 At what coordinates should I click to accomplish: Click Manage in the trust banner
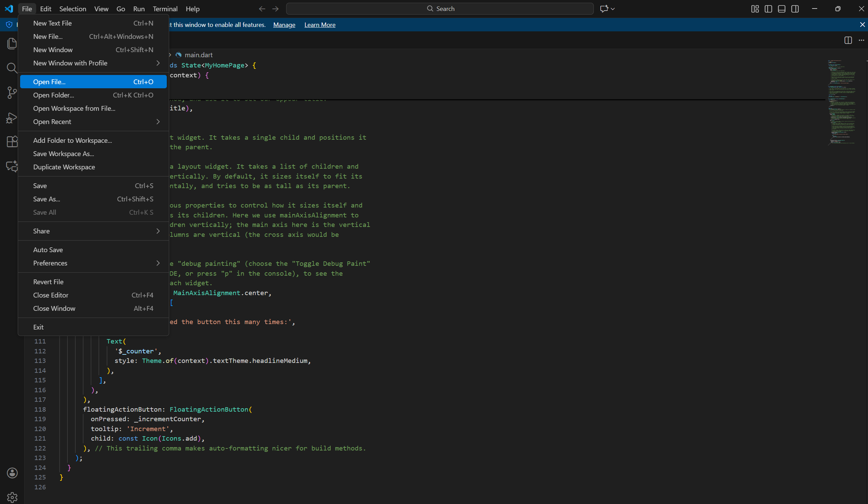pos(284,25)
